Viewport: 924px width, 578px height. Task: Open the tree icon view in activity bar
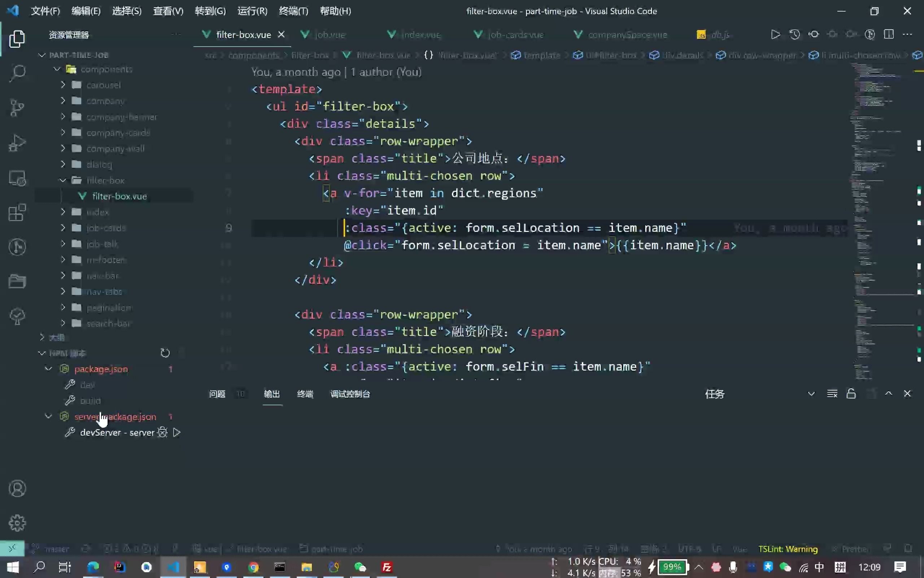click(x=17, y=316)
